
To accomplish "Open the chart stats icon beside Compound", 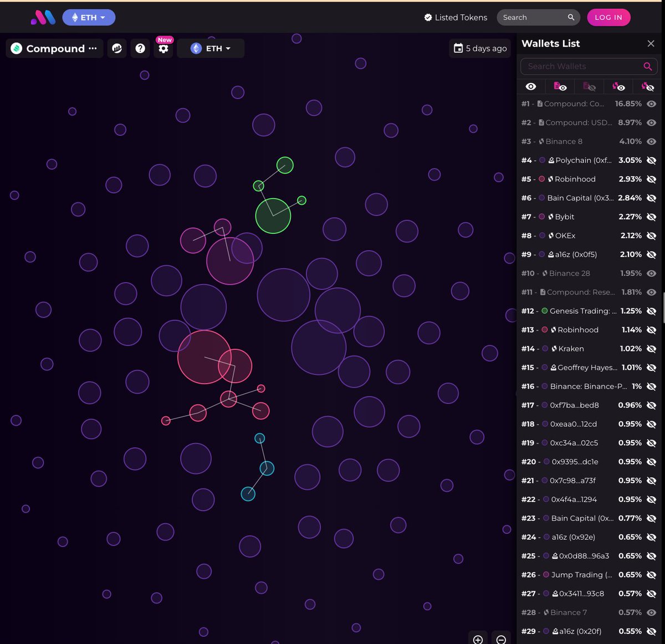I will click(x=117, y=49).
